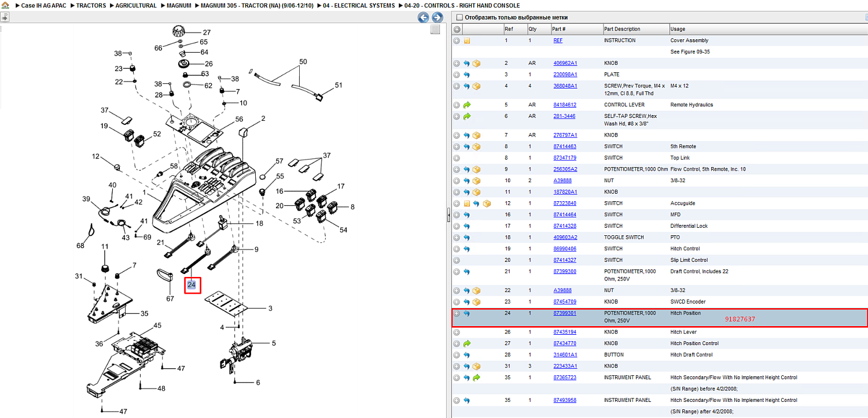Click blue arrow icon in 87414464 MFD row
The height and width of the screenshot is (418, 868).
466,215
